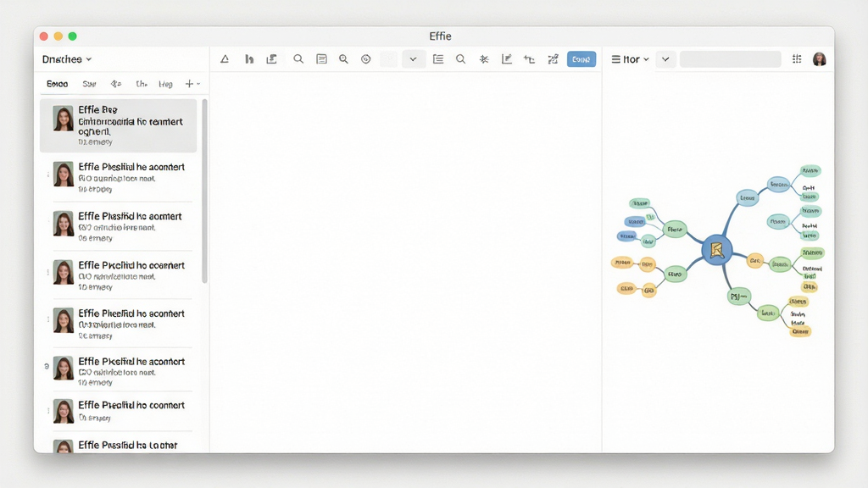Select the highlighted 'Effie Bee' list entry
The image size is (868, 488).
click(118, 125)
